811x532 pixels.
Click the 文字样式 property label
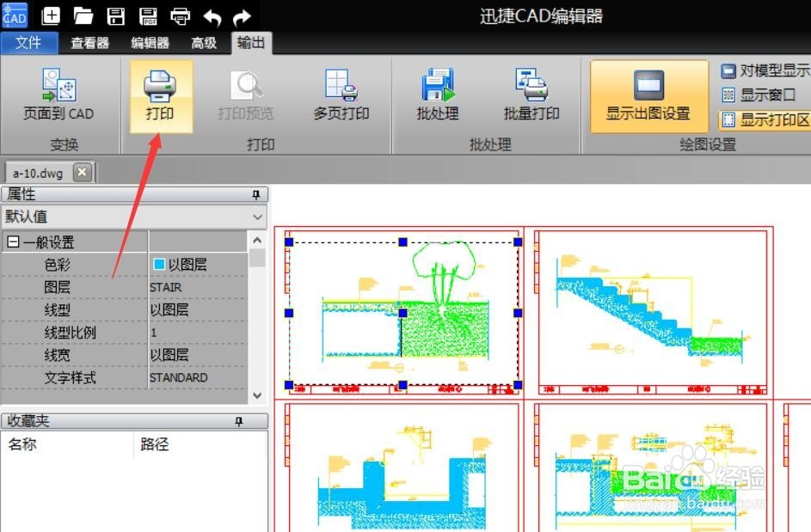[71, 378]
